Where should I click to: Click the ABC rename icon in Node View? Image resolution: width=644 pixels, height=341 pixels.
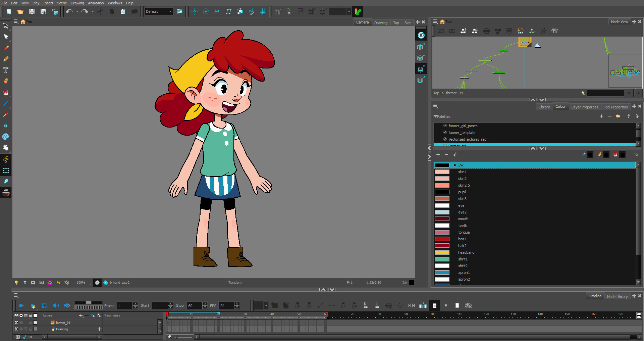click(555, 31)
